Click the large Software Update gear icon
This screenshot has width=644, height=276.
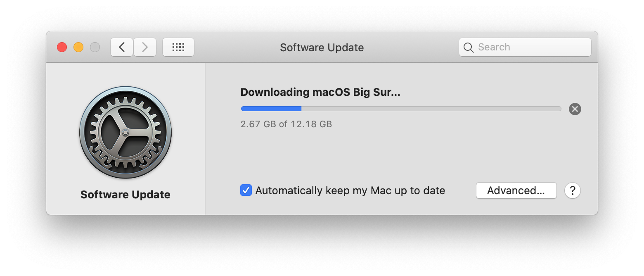(125, 132)
